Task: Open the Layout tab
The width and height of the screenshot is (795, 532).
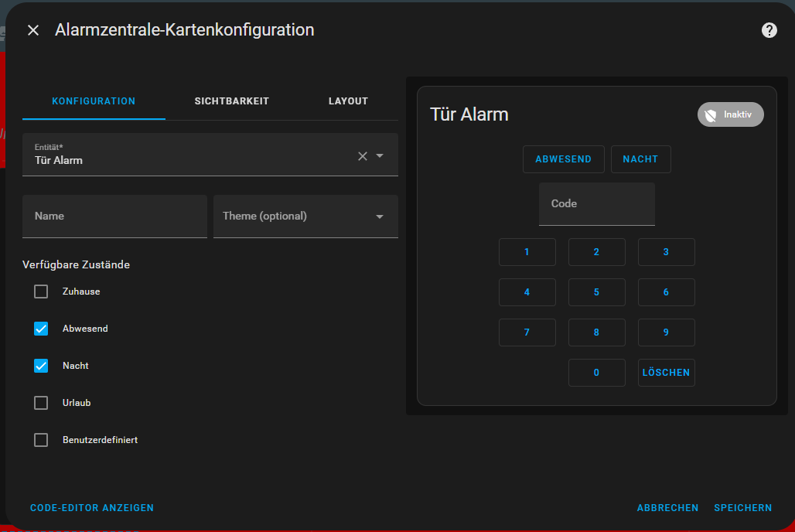Action: pos(348,101)
